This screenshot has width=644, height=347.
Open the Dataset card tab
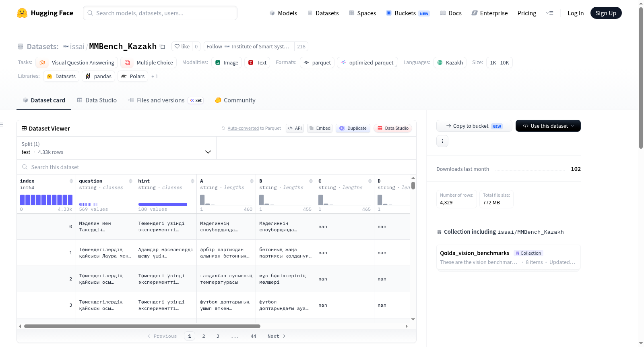44,100
